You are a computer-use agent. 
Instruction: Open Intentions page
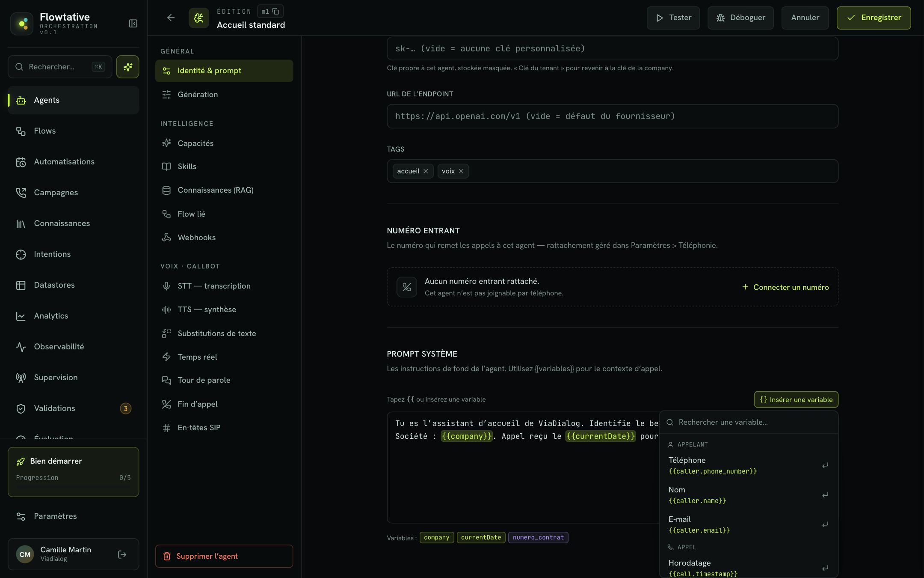[x=74, y=254]
